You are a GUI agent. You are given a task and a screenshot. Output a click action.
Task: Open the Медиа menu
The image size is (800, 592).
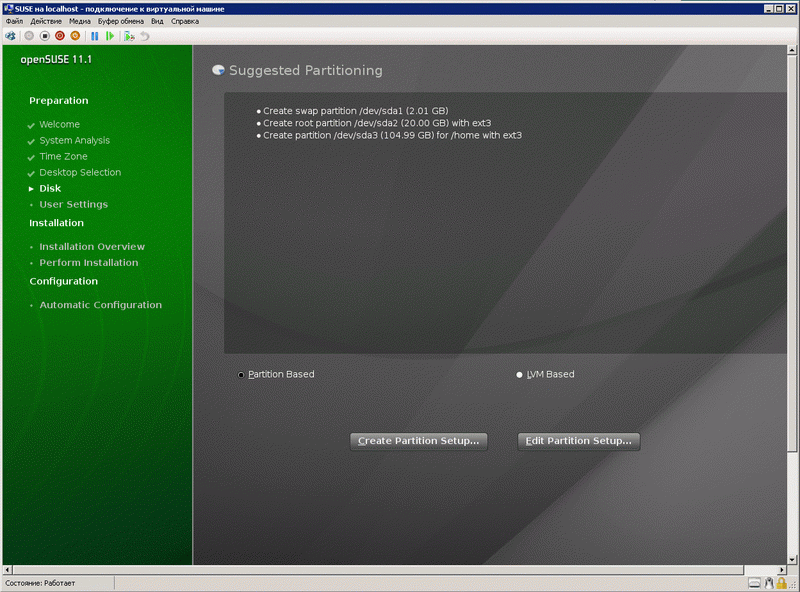(x=80, y=21)
